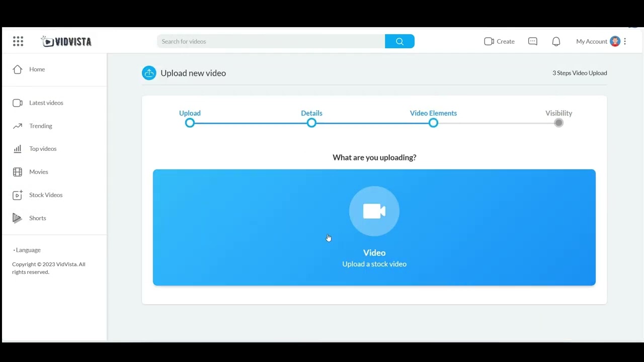Click the Shorts play icon

17,218
